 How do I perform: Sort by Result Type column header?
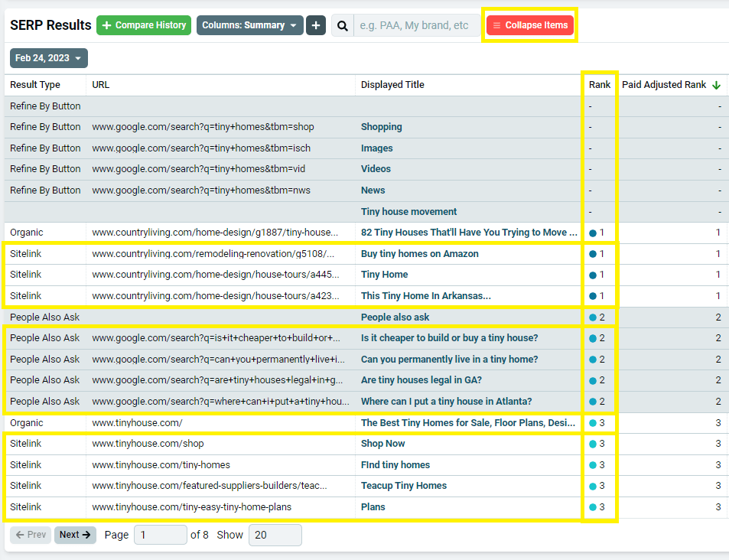tap(35, 85)
